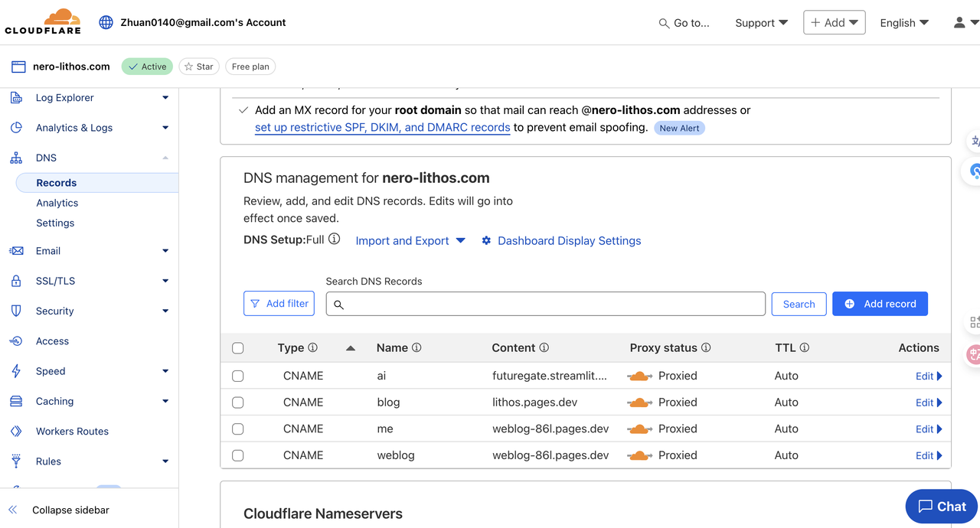Click the orange cloud for ai record
The height and width of the screenshot is (528, 980).
640,376
